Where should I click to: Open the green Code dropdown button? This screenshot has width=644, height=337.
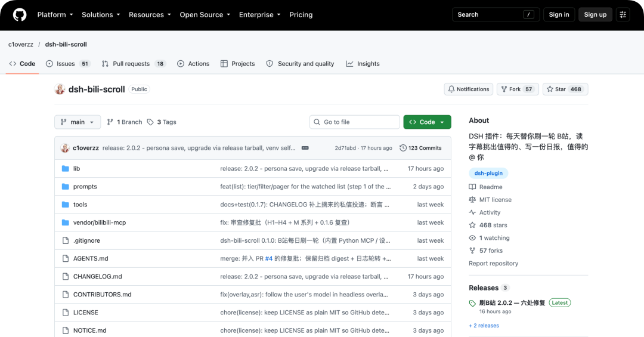pos(427,122)
